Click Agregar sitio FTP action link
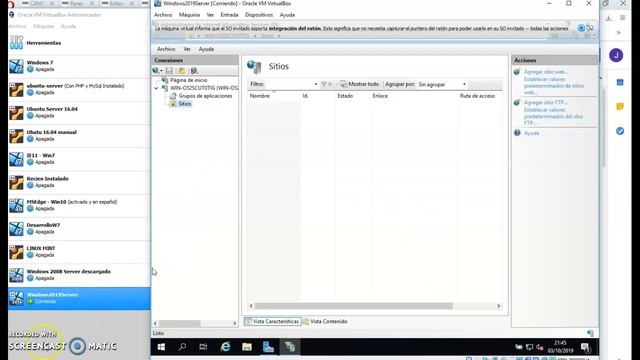This screenshot has width=640, height=360. point(546,102)
